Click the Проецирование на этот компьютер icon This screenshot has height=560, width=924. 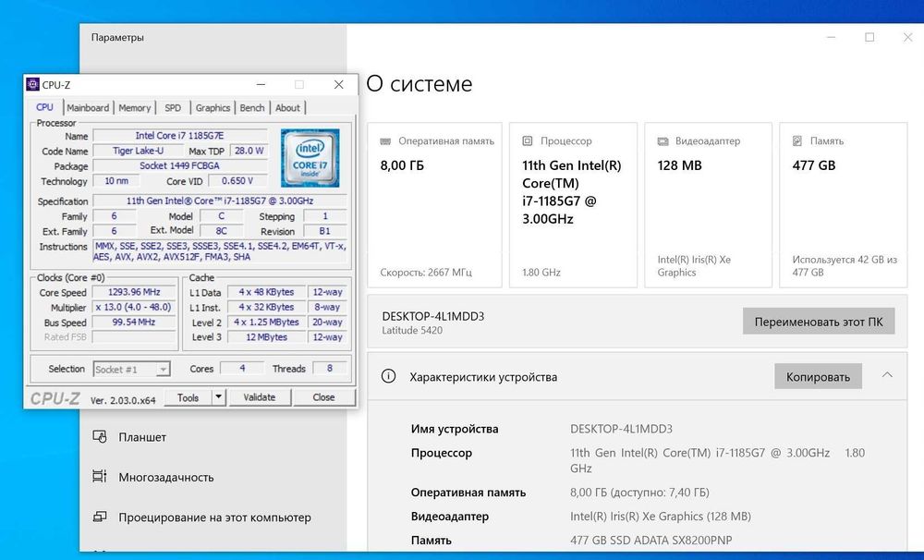100,517
